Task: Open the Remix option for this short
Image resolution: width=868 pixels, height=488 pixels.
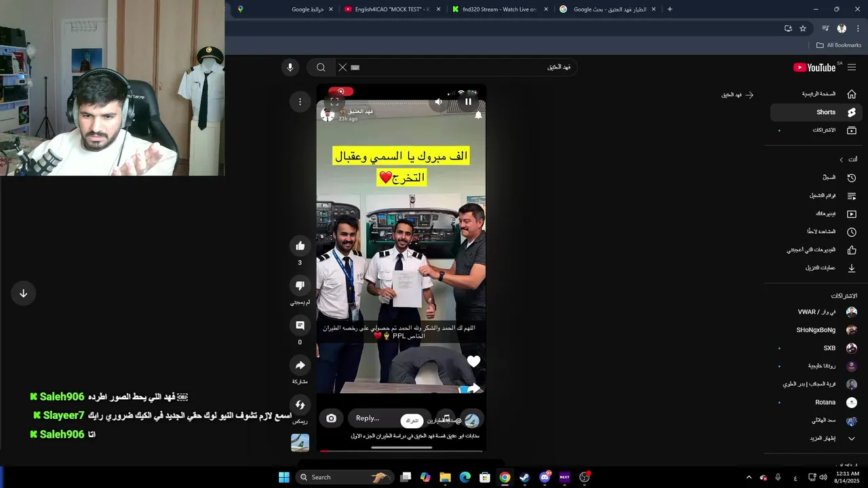Action: click(300, 405)
